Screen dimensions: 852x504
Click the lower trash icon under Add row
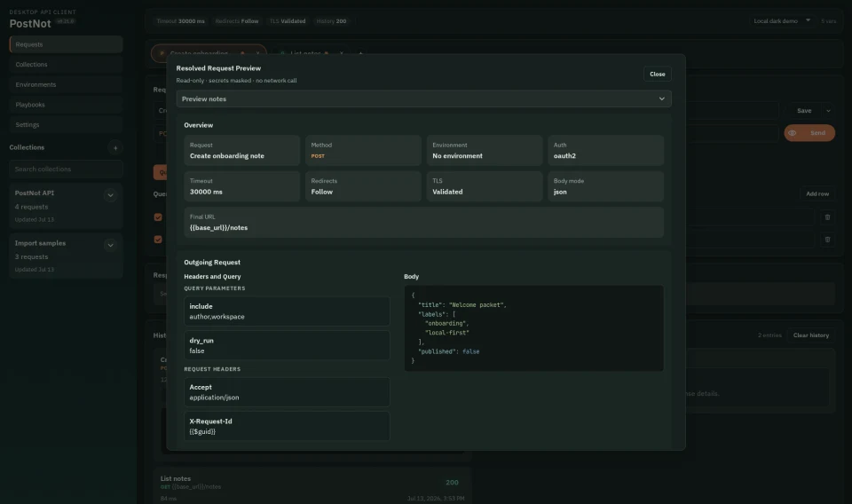click(827, 240)
